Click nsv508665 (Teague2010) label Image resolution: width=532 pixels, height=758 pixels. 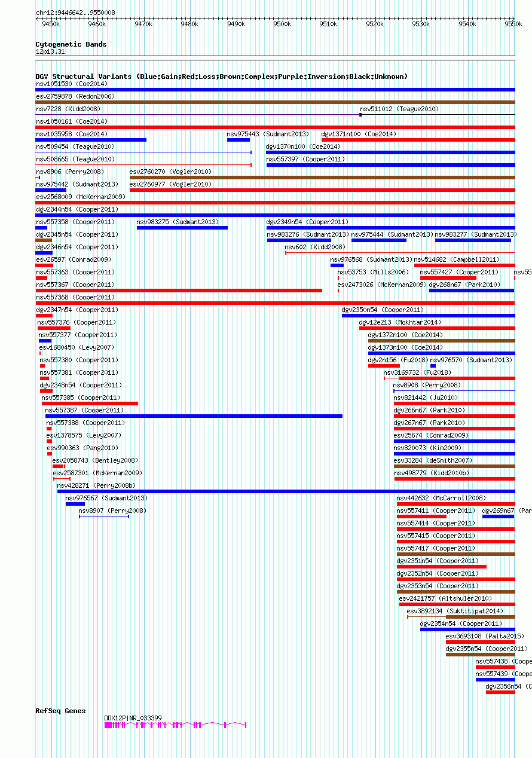click(75, 159)
